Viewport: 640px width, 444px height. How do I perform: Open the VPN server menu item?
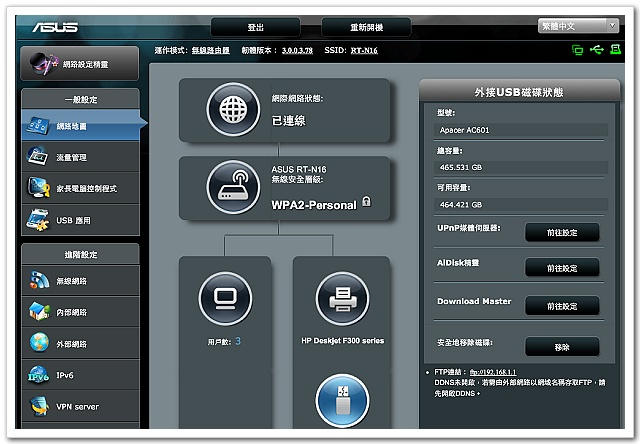pos(81,406)
